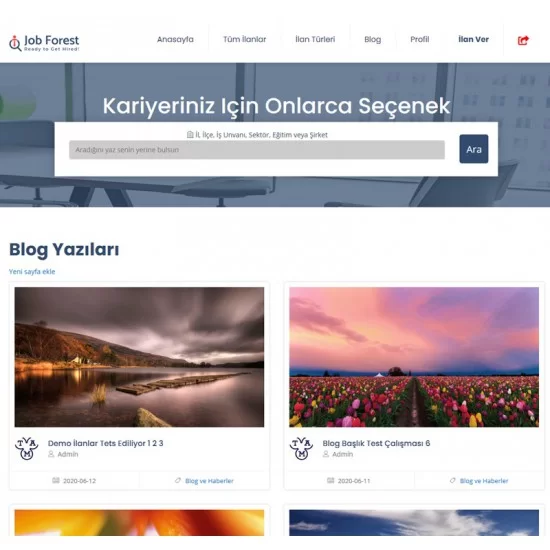The height and width of the screenshot is (550, 550).
Task: Click the Job Forest logo
Action: [x=44, y=43]
